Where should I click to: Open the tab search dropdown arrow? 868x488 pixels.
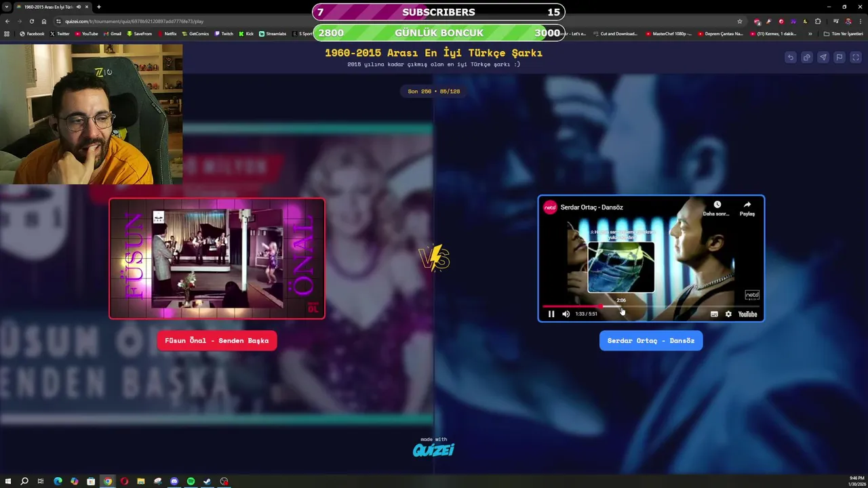coord(7,7)
